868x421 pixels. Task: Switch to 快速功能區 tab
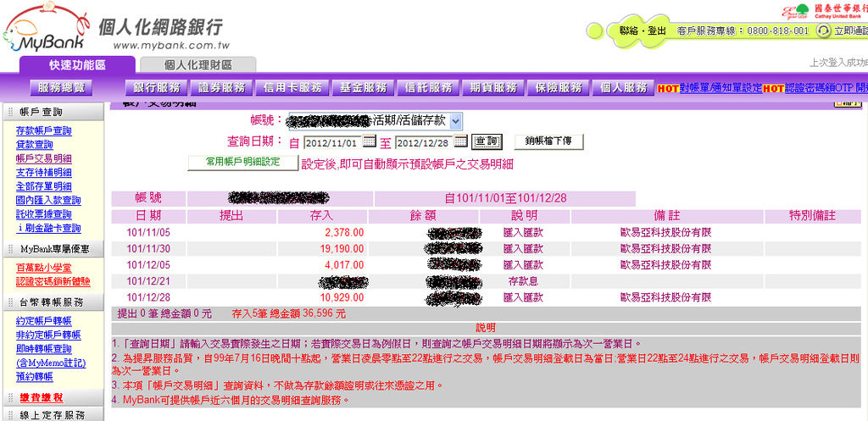77,64
